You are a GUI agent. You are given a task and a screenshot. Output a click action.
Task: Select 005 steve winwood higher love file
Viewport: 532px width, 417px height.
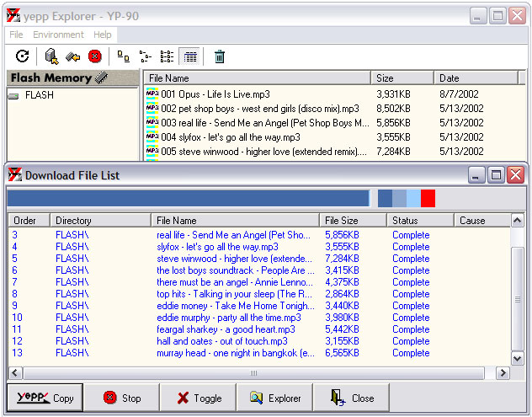point(264,152)
